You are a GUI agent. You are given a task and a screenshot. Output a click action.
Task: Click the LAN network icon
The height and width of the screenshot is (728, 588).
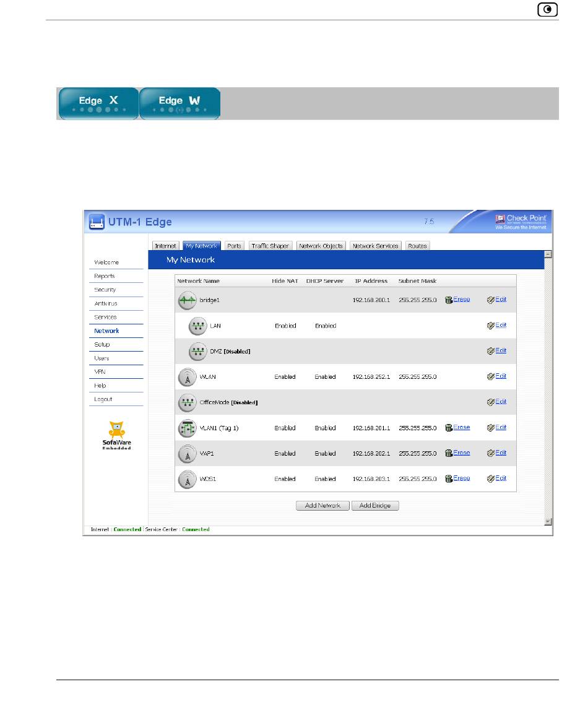pos(197,326)
